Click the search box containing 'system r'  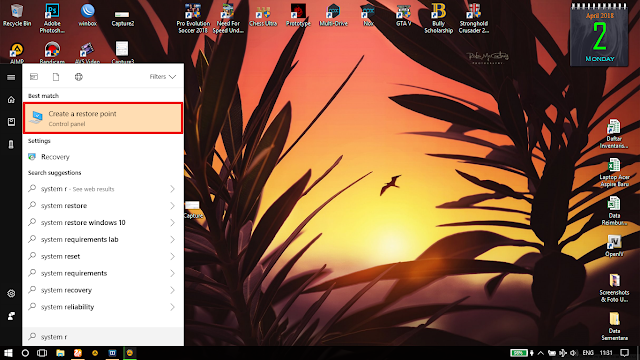pos(103,337)
